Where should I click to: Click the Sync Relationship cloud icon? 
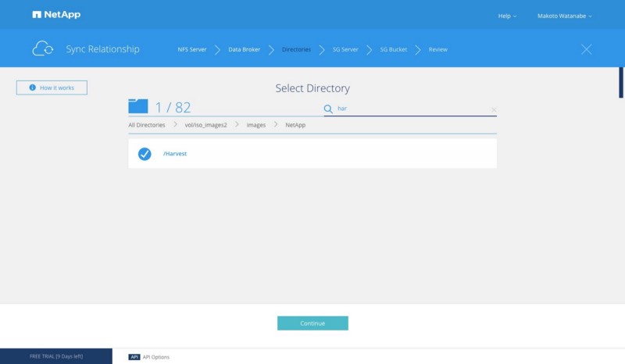[x=43, y=49]
